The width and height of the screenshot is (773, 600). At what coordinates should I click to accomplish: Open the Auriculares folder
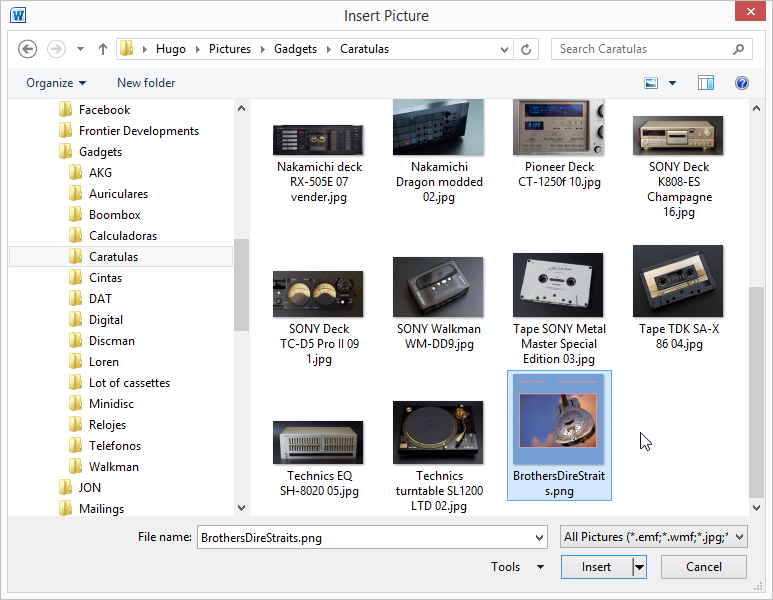click(x=118, y=194)
